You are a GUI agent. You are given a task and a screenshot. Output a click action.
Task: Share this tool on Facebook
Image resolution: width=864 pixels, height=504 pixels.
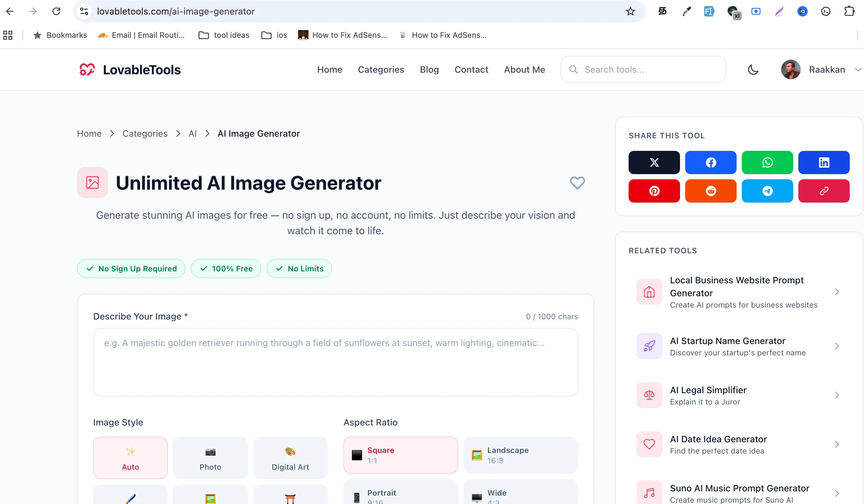point(710,163)
